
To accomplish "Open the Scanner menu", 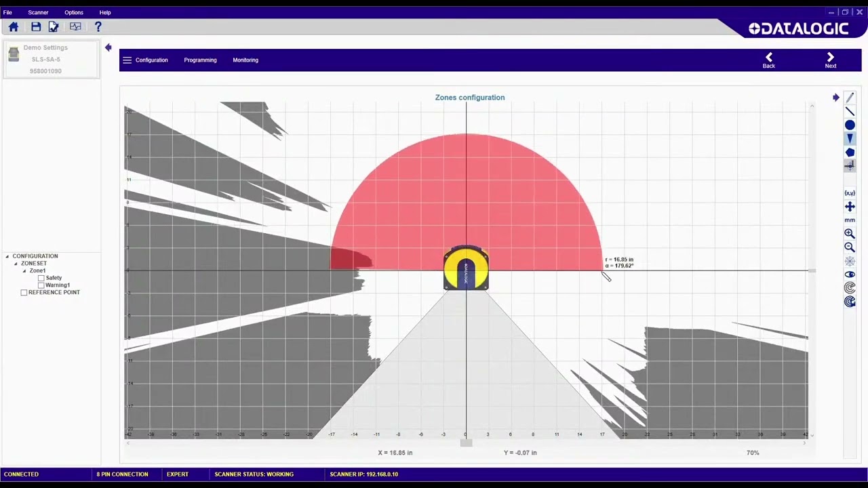I will click(38, 12).
